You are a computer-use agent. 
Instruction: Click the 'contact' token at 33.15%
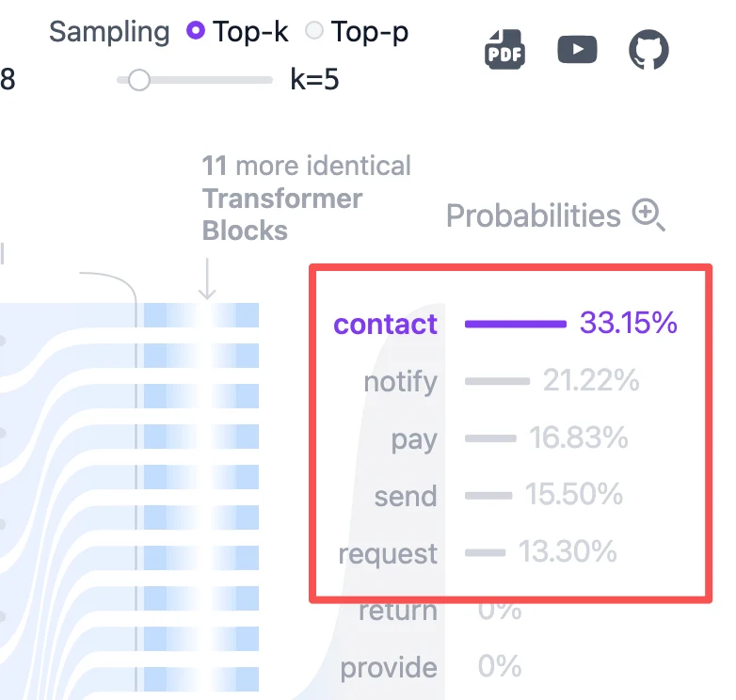[385, 324]
